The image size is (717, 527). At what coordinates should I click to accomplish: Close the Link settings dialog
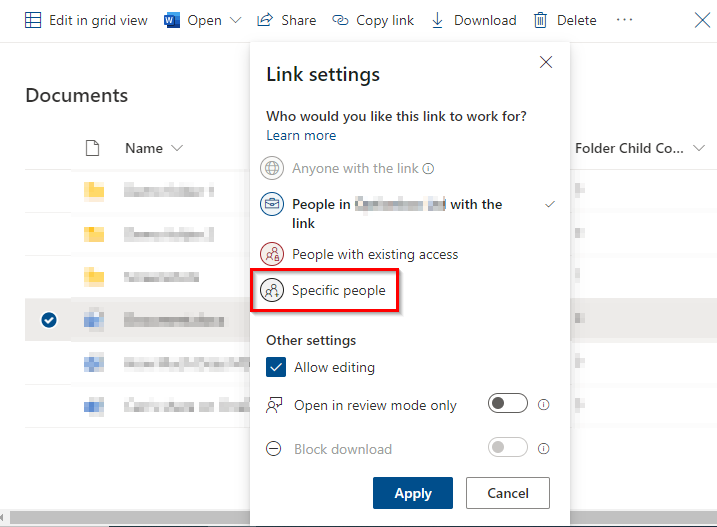pos(546,62)
